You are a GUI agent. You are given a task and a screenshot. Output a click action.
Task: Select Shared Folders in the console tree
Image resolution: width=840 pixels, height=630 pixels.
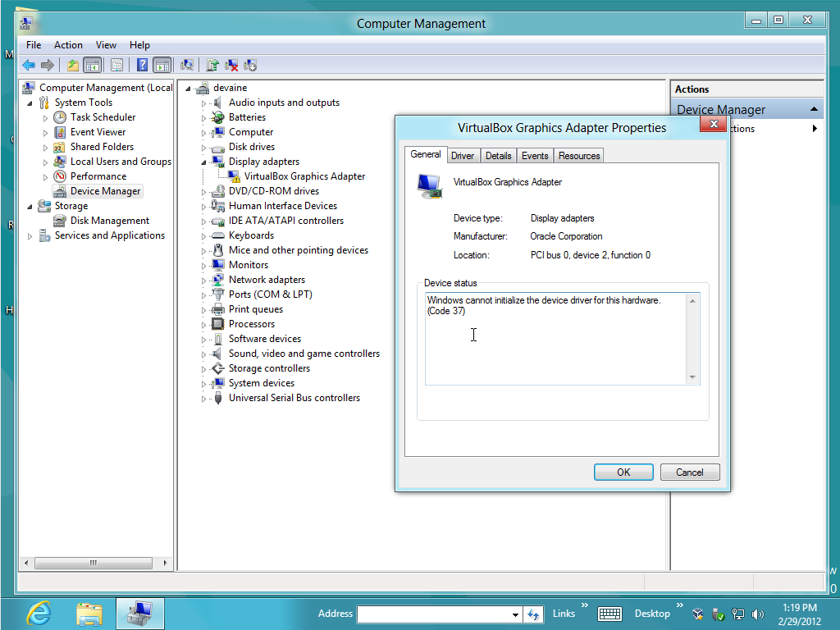click(x=102, y=147)
